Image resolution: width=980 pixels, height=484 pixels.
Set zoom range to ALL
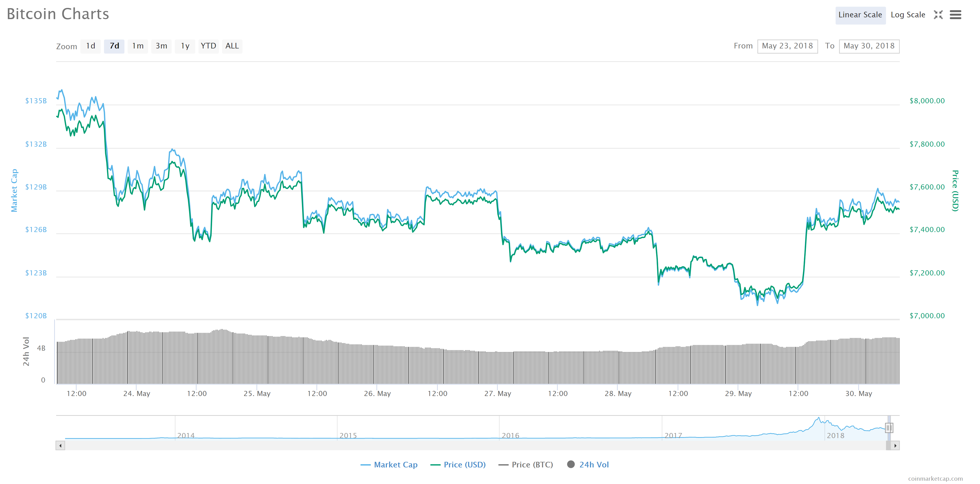coord(232,46)
